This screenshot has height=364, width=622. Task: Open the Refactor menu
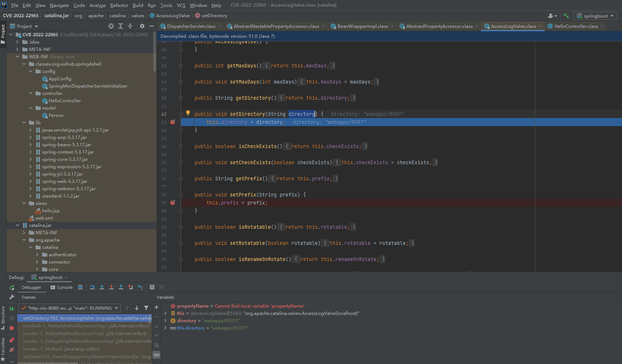point(119,5)
